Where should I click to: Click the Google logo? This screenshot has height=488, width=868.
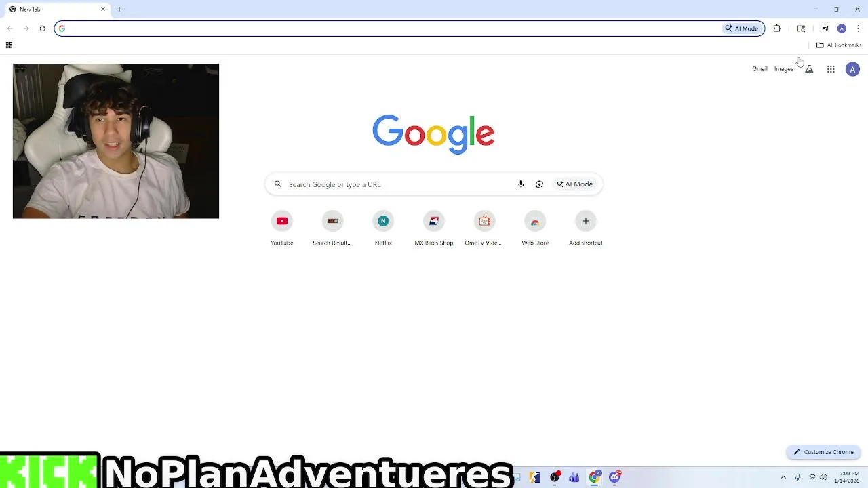click(433, 134)
